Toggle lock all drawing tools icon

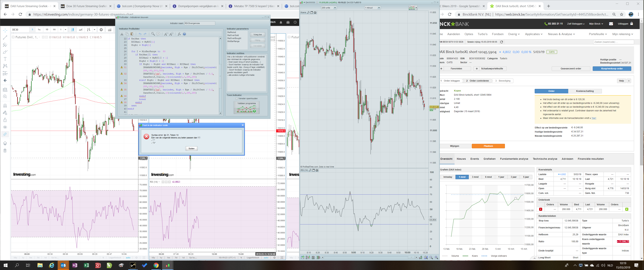click(5, 120)
